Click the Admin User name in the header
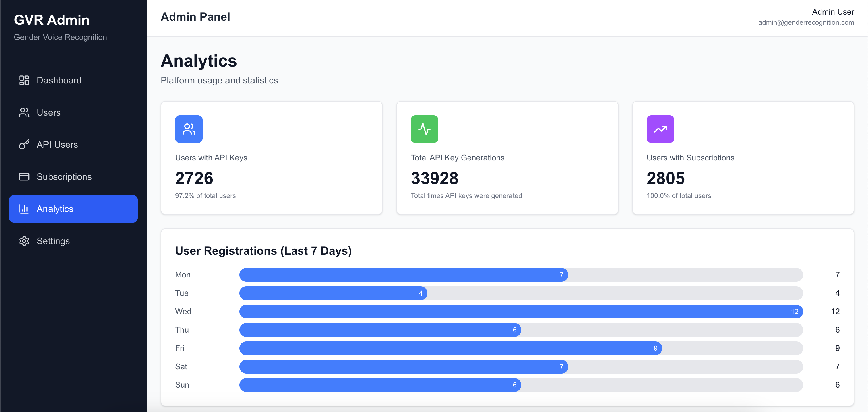This screenshot has width=868, height=412. click(833, 12)
